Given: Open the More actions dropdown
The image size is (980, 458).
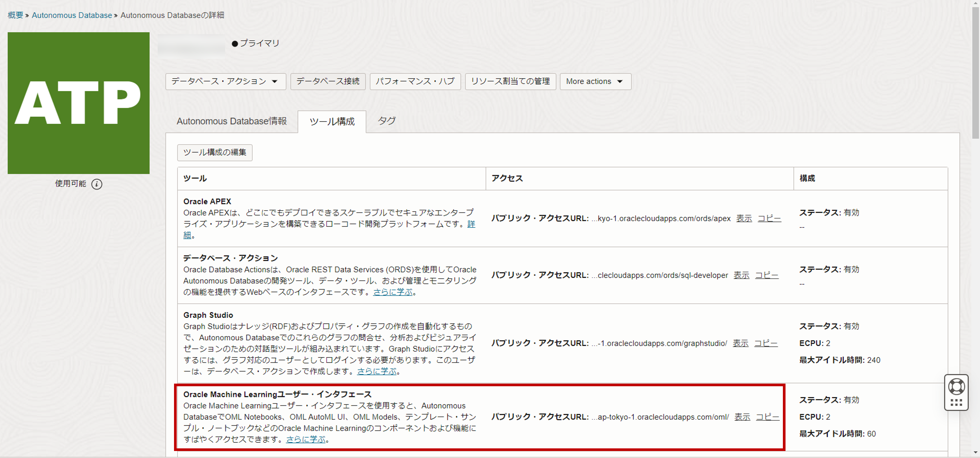Looking at the screenshot, I should click(x=595, y=81).
